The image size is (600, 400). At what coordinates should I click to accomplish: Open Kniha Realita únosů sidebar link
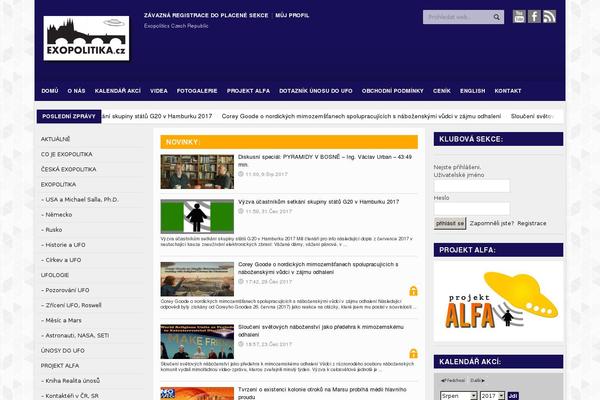(x=70, y=381)
